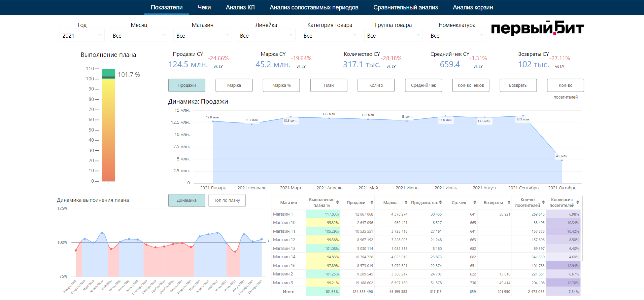Activate the Динамика plan view button
This screenshot has width=644, height=300.
coord(187,200)
